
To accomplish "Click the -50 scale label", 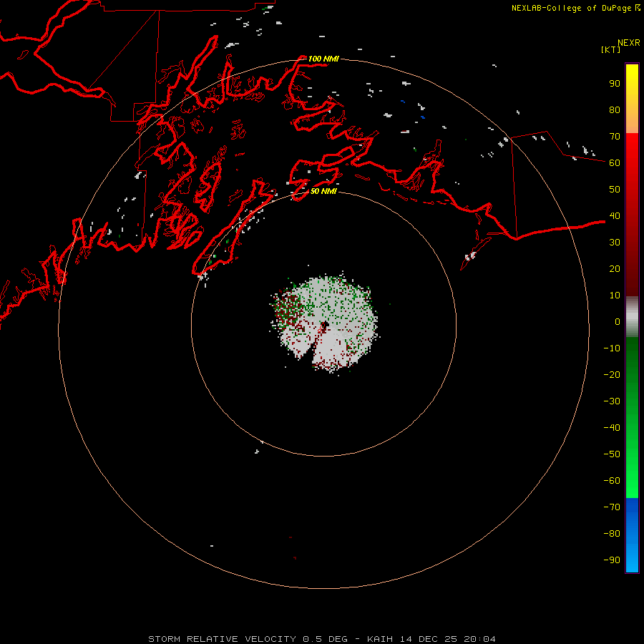I will [612, 454].
